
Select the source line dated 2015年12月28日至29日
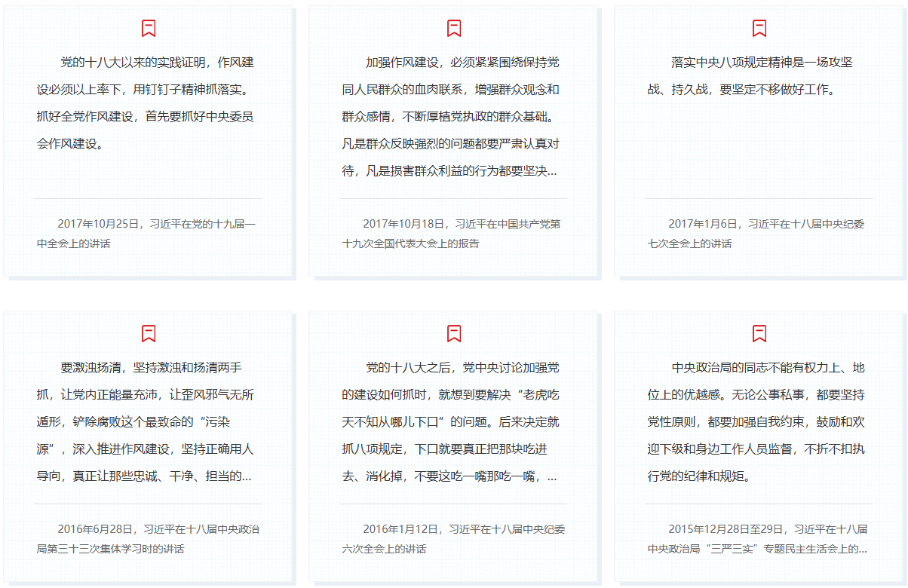click(x=758, y=539)
